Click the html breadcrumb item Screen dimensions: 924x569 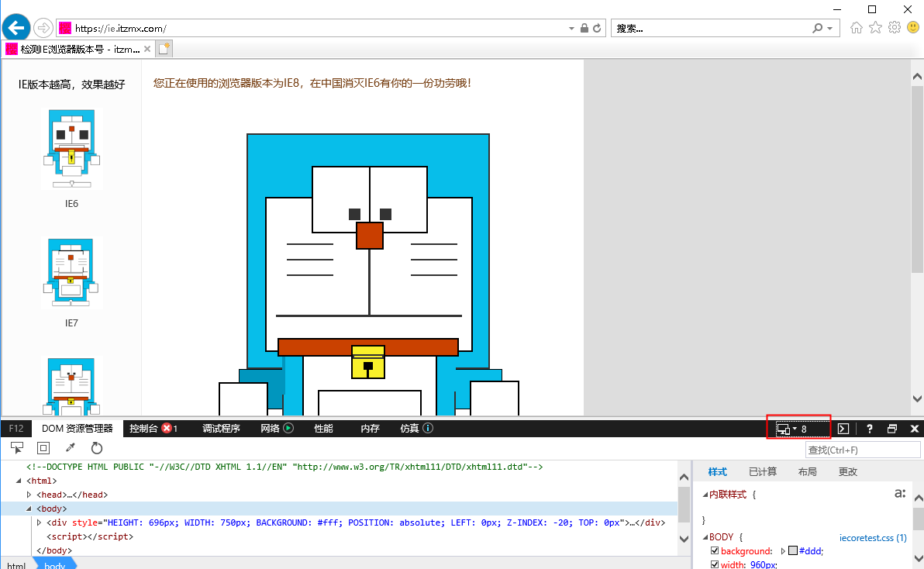(16, 565)
